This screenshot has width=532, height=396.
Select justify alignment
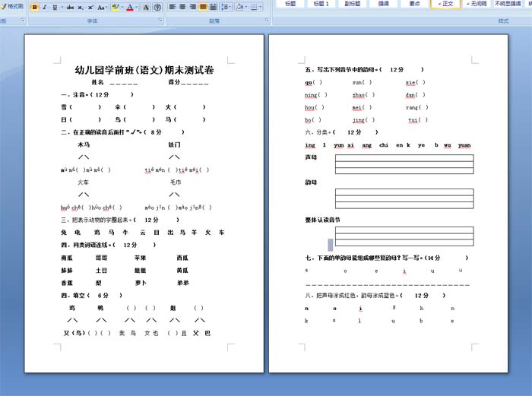[203, 7]
